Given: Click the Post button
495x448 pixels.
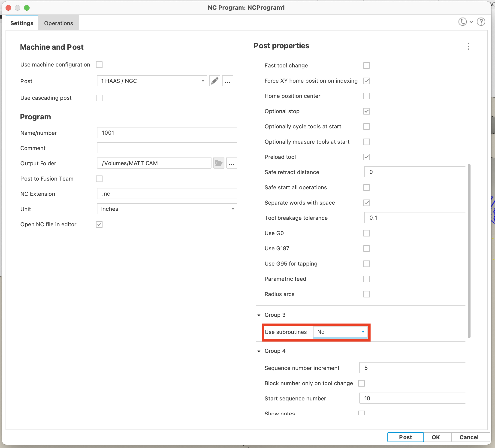Looking at the screenshot, I should click(x=405, y=437).
